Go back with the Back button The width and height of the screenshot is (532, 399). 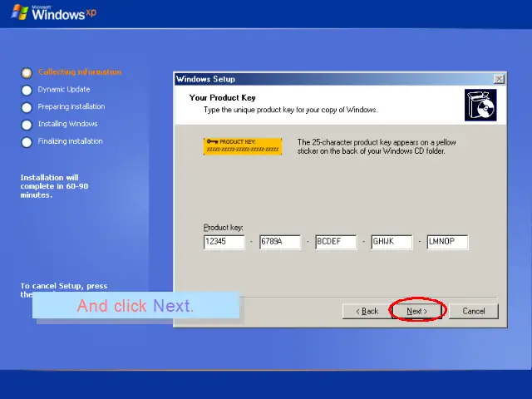[x=367, y=311]
